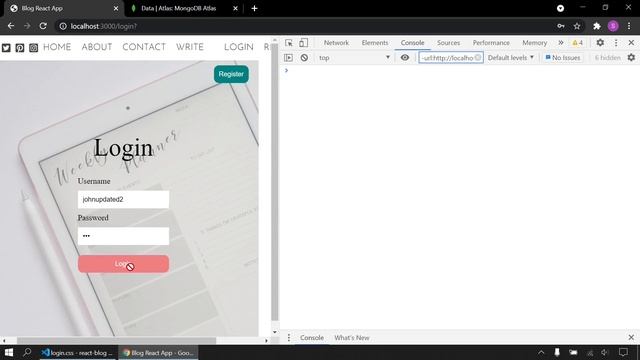Click ABOUT in blog navbar
The height and width of the screenshot is (360, 640).
tap(97, 47)
